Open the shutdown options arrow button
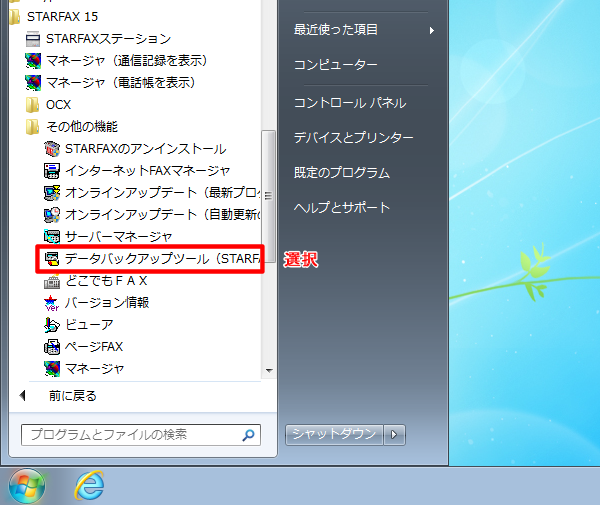The image size is (600, 505). 395,434
